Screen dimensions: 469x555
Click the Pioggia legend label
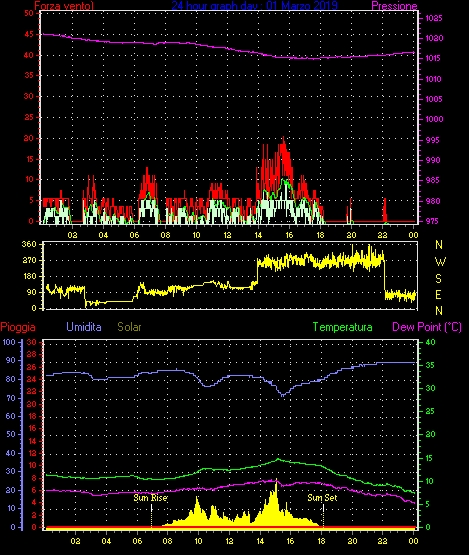coord(18,327)
